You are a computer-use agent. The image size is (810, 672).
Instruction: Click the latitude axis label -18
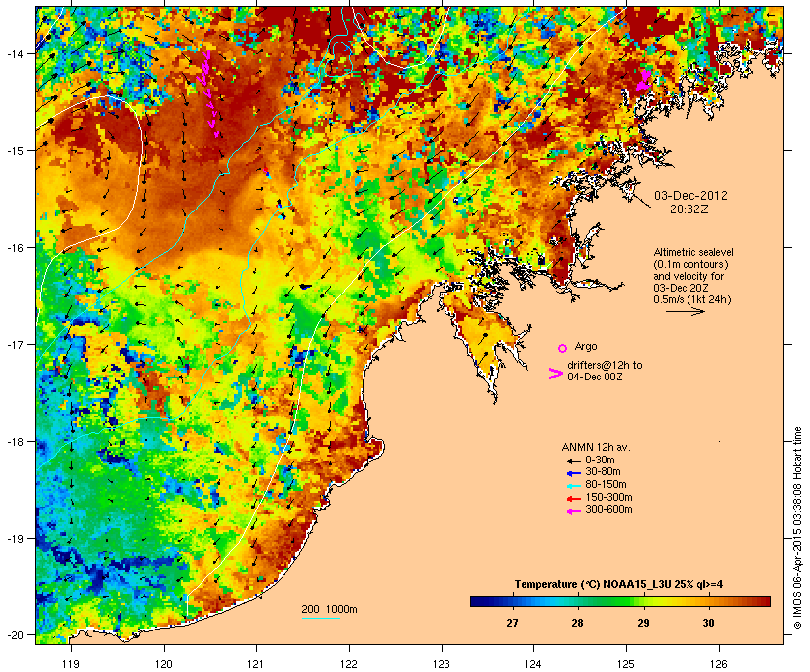pyautogui.click(x=14, y=442)
